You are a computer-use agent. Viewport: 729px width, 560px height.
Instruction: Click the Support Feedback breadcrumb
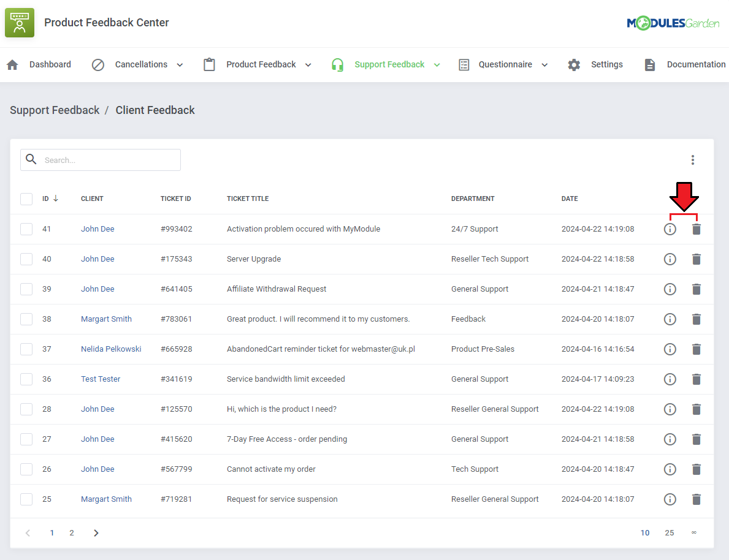[x=55, y=110]
